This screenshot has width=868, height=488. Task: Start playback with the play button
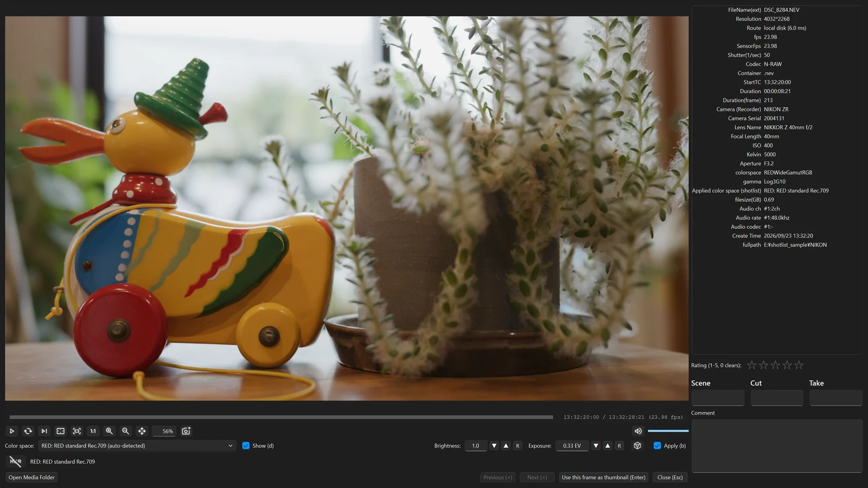[11, 431]
